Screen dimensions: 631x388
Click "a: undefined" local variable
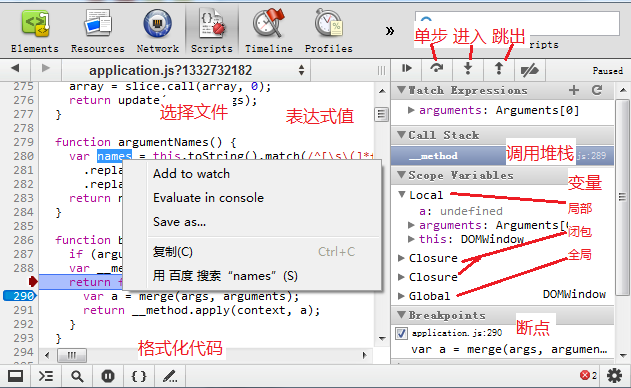460,211
